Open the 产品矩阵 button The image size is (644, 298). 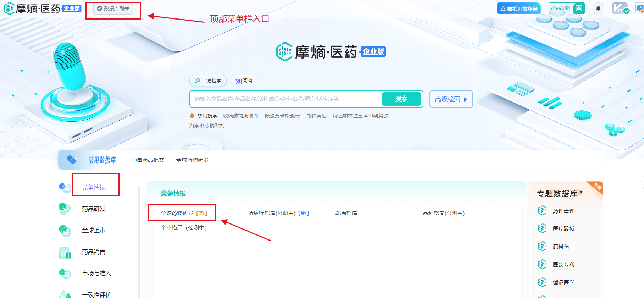566,8
